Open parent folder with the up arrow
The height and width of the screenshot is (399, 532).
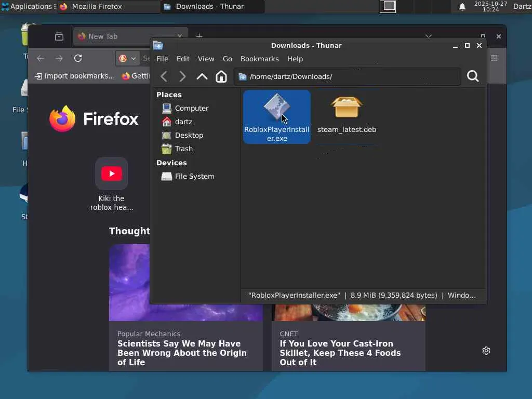pyautogui.click(x=202, y=77)
